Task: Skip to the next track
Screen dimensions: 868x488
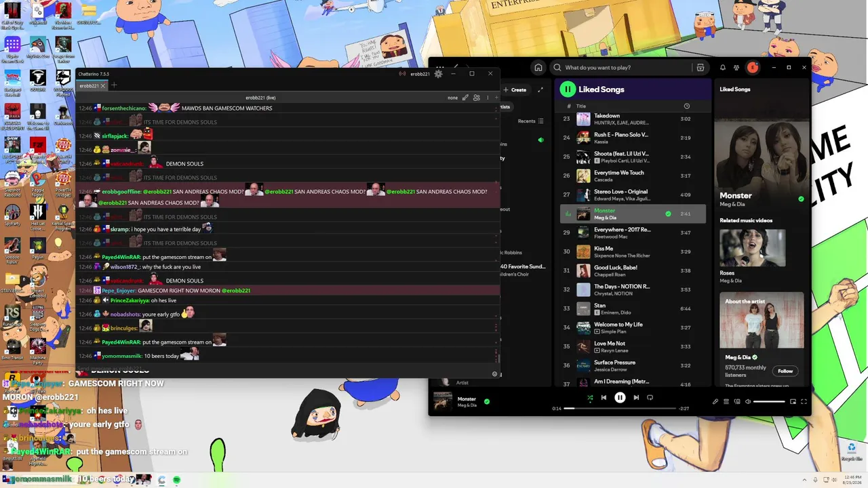Action: click(x=636, y=398)
